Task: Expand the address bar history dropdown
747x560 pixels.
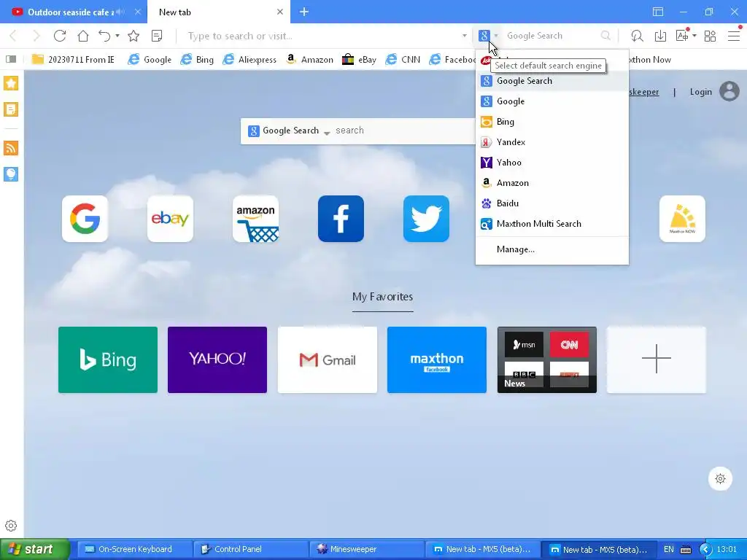Action: 465,36
